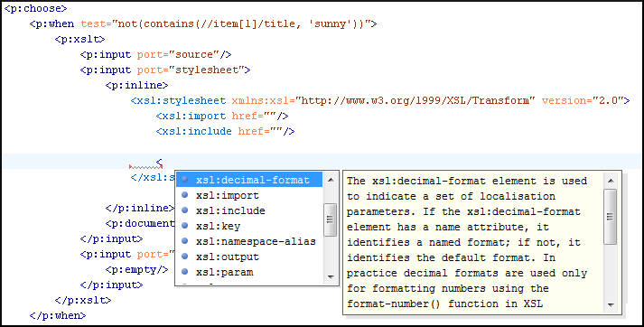Click the documentation panel scroll-down arrow
The width and height of the screenshot is (644, 327).
611,304
